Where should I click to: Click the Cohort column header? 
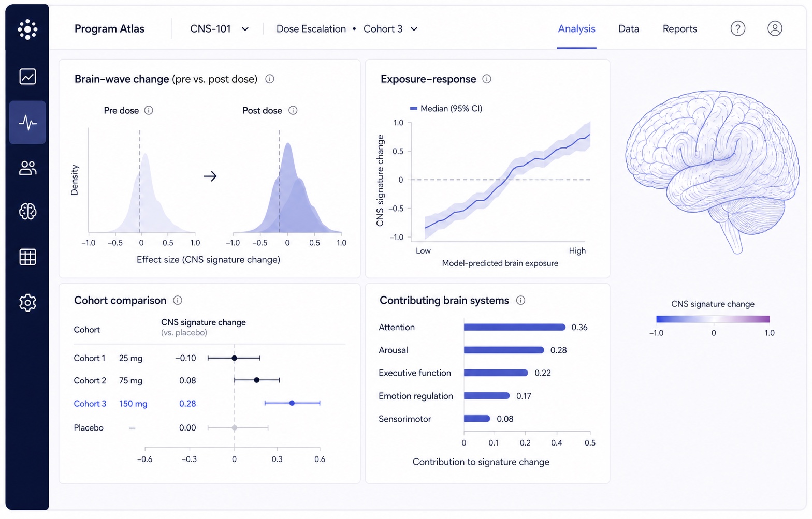click(x=87, y=330)
